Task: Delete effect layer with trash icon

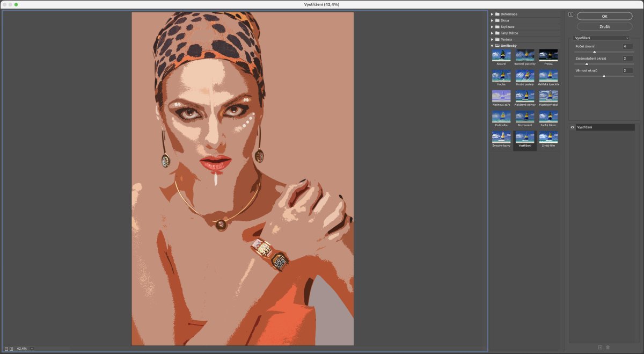Action: click(x=608, y=348)
